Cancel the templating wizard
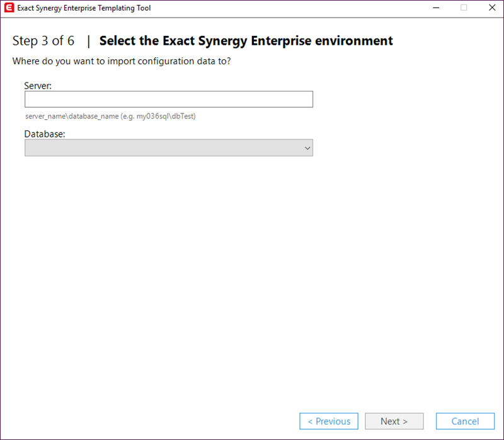The height and width of the screenshot is (440, 504). (465, 421)
